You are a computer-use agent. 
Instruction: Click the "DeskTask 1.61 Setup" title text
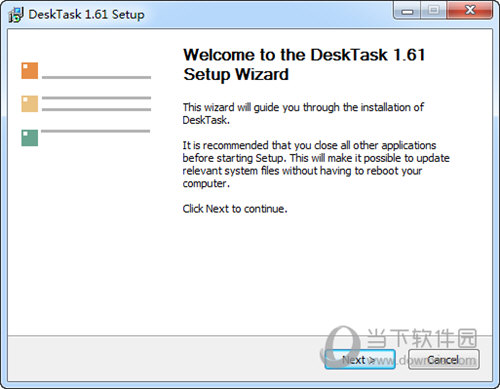pos(86,15)
